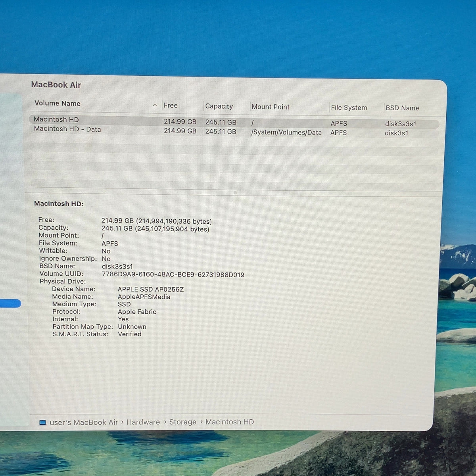Sort by Free column header
This screenshot has width=476, height=476.
171,106
